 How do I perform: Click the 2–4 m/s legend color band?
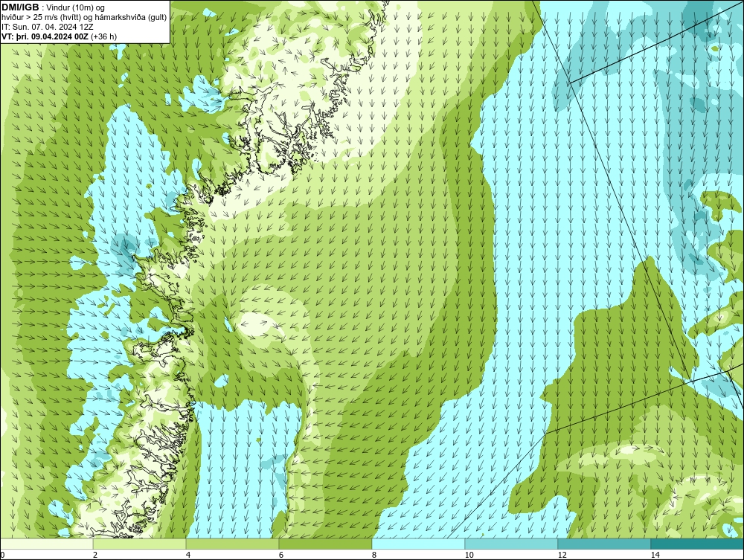pyautogui.click(x=140, y=544)
